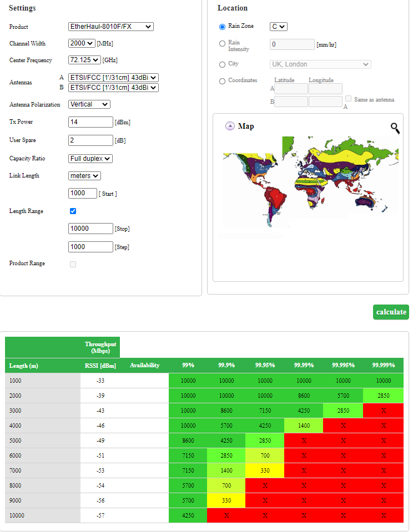Click the 7150 cell in the 3000 m row

click(265, 411)
